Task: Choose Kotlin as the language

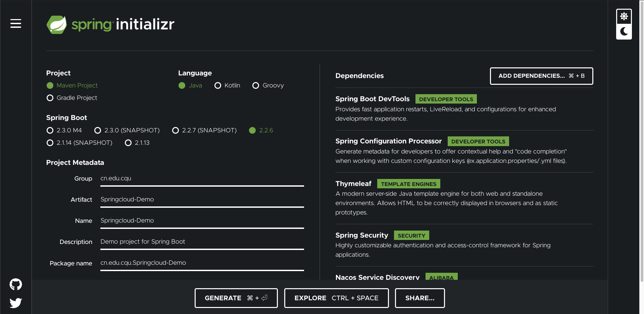Action: (227, 85)
